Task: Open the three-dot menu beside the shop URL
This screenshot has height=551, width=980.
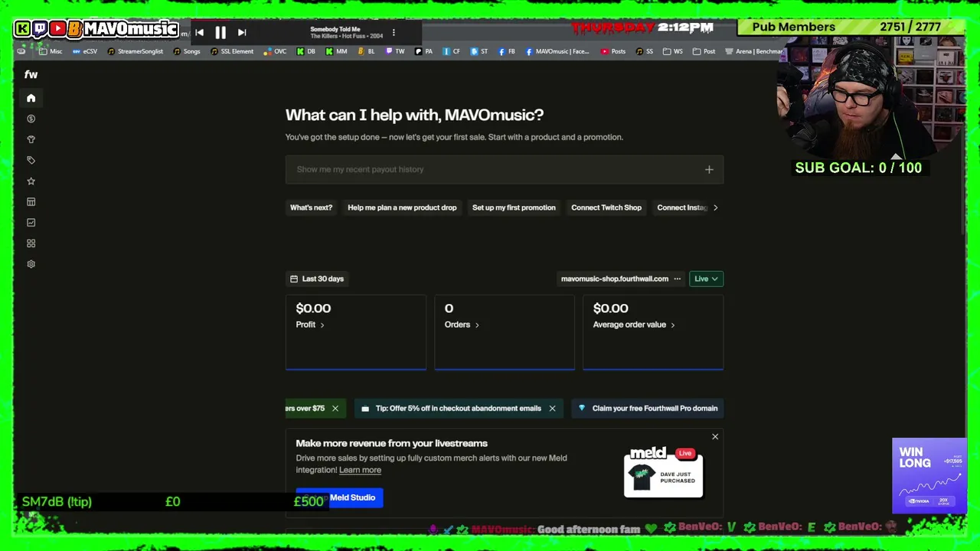Action: pos(677,279)
